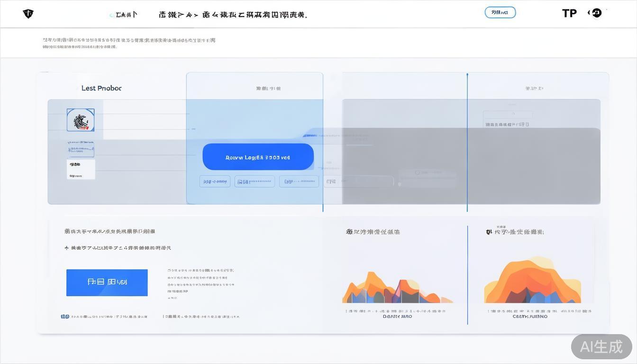Select the third small outlined chip under the blue button
The image size is (637, 364).
click(299, 182)
